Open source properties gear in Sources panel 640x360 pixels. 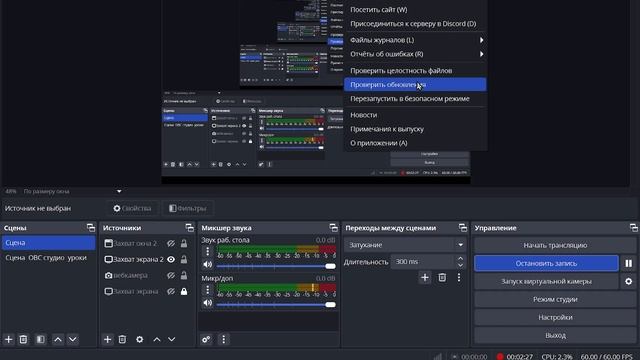(140, 339)
